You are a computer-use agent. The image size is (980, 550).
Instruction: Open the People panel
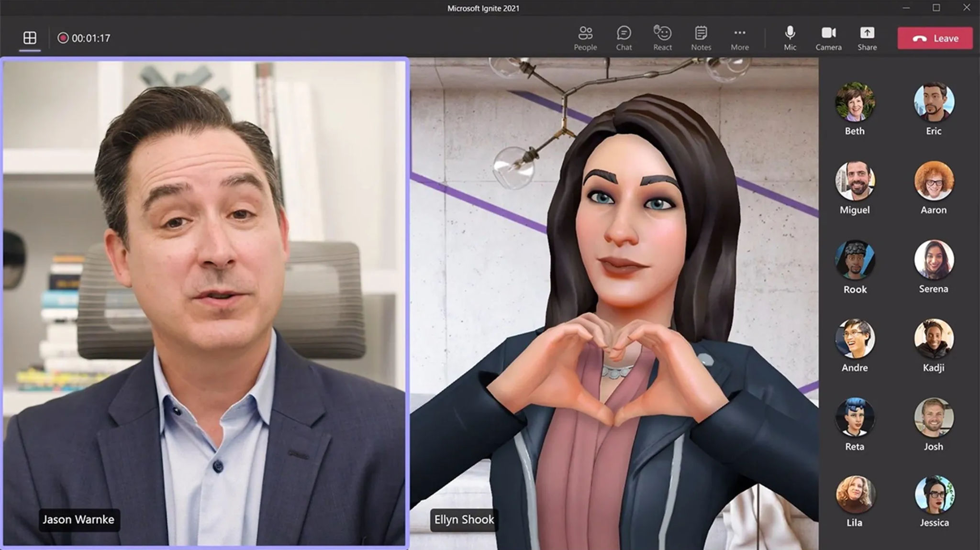[585, 38]
